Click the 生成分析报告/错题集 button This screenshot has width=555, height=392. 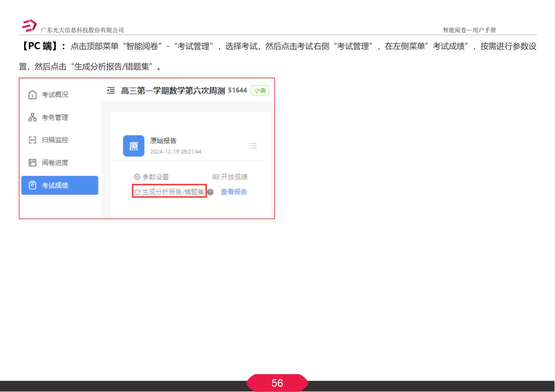173,192
